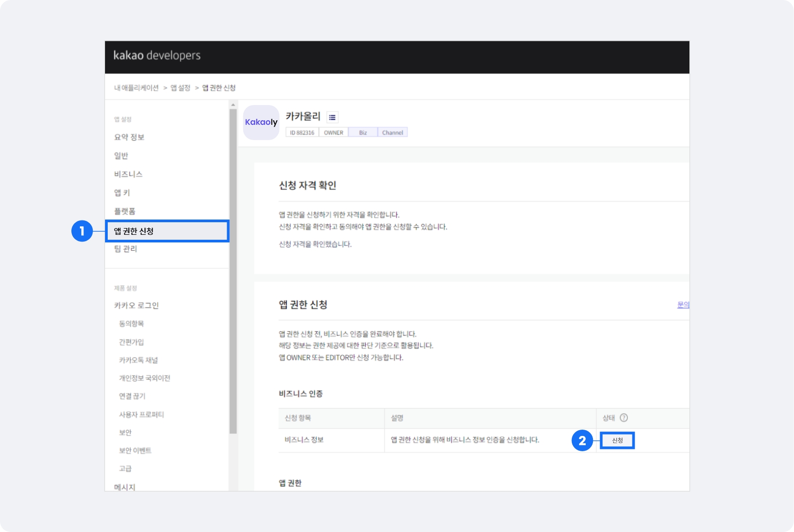This screenshot has height=532, width=794.
Task: Select 앱 키 in sidebar
Action: tap(122, 193)
